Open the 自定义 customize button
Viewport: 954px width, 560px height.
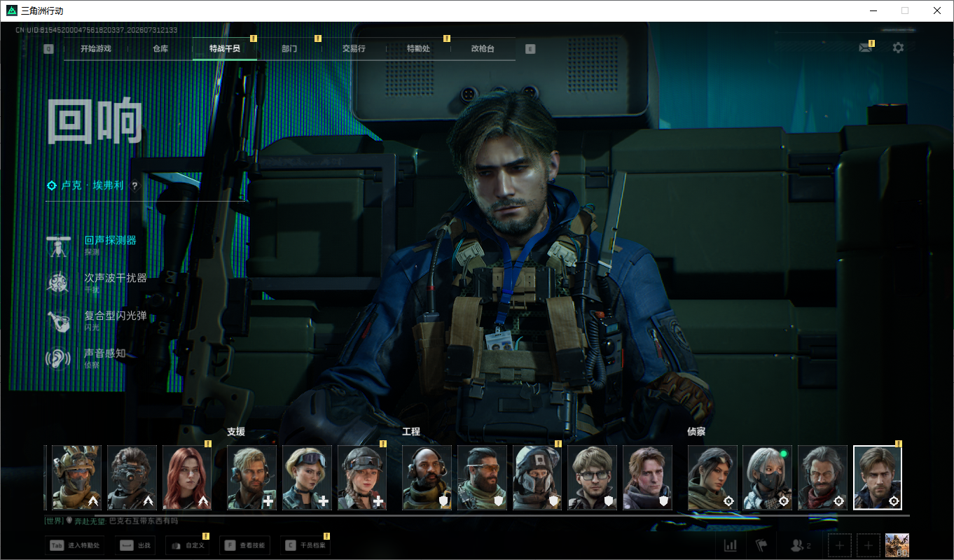187,545
